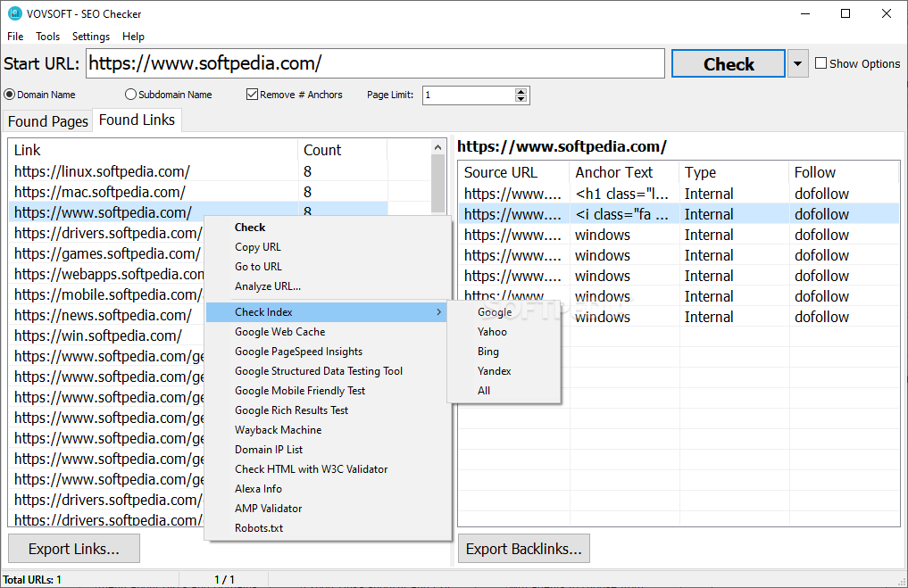Sort by the Link column header
Screen dimensions: 908x588
click(154, 150)
